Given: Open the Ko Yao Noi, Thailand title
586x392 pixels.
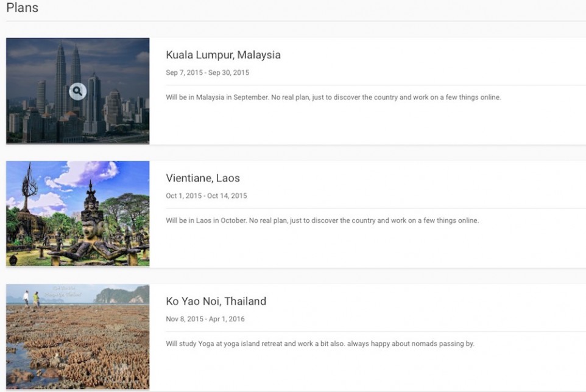Looking at the screenshot, I should 216,301.
